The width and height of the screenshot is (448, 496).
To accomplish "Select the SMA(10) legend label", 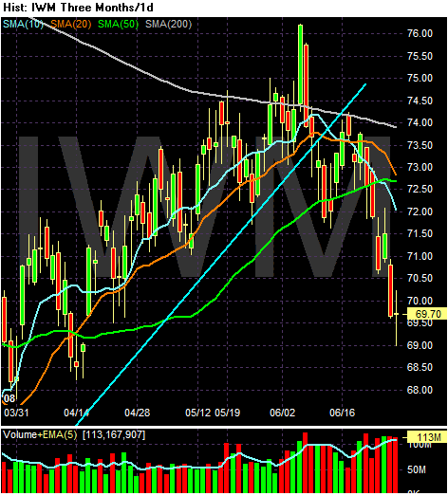I will [23, 25].
